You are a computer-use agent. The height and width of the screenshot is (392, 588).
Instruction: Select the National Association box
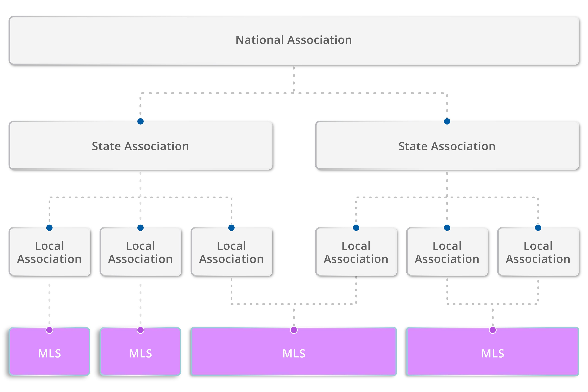point(294,40)
